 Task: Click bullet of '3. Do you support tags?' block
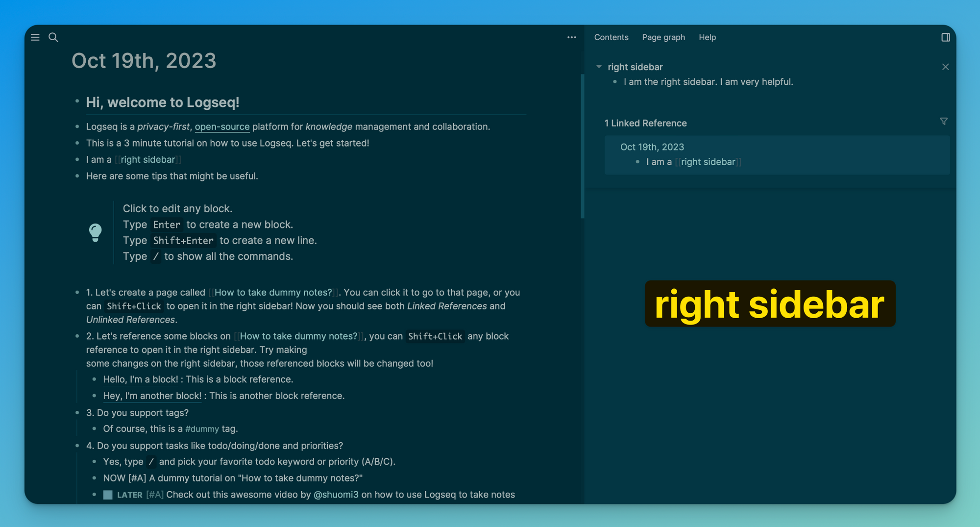click(x=77, y=413)
